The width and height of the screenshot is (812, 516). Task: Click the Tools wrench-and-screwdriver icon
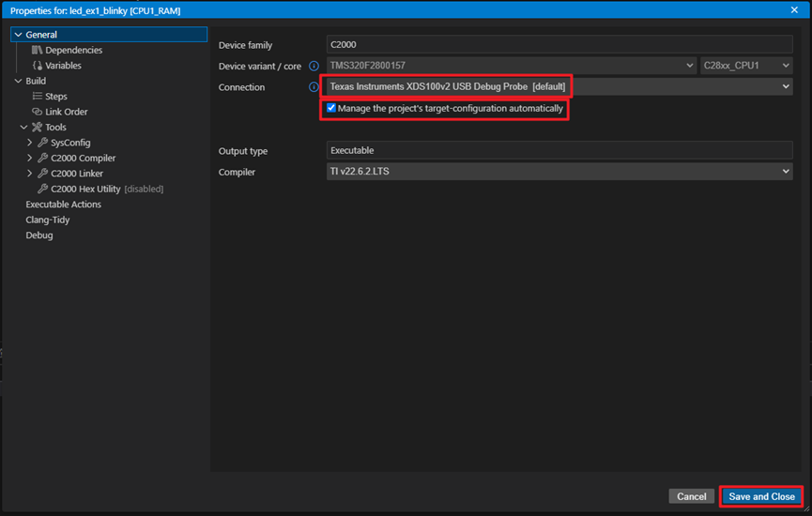[x=37, y=127]
